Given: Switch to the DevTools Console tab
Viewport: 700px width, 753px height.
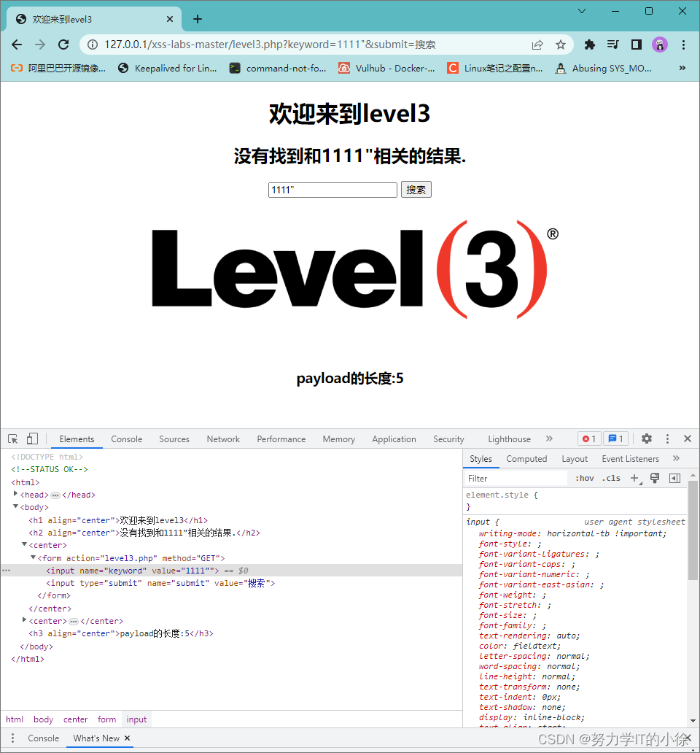Looking at the screenshot, I should pyautogui.click(x=127, y=439).
